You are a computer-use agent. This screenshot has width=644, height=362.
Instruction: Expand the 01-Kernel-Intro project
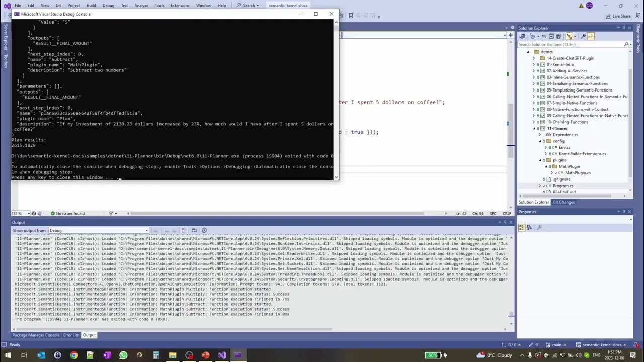(x=534, y=65)
